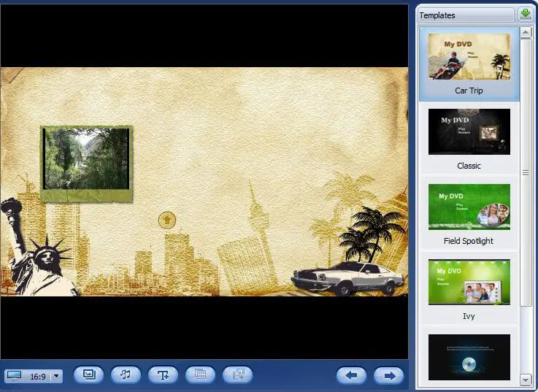Select the forest photo frame in preview
This screenshot has height=392, width=538.
click(86, 164)
